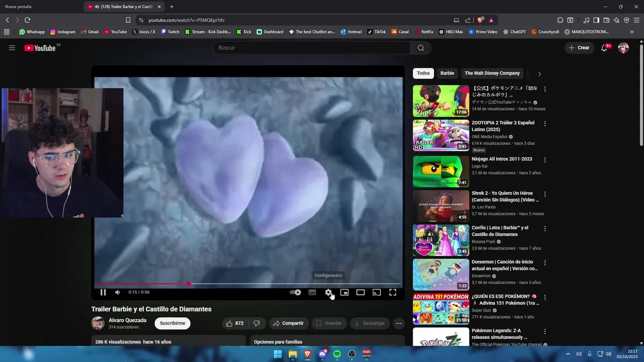Open the Netflix bookmark
644x362 pixels.
(424, 32)
